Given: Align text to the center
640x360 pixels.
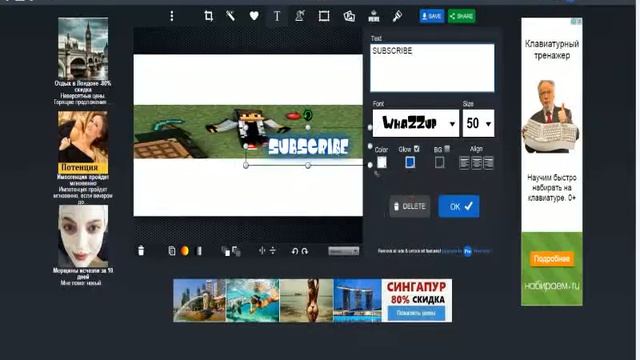Looking at the screenshot, I should [476, 163].
